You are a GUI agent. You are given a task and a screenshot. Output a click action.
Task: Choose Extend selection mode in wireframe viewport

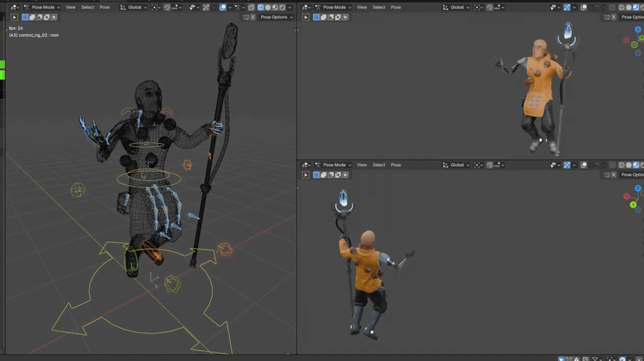[32, 17]
